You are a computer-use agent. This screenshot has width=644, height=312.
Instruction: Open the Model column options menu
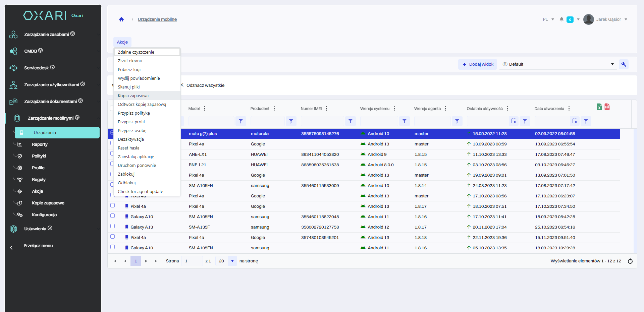[204, 109]
